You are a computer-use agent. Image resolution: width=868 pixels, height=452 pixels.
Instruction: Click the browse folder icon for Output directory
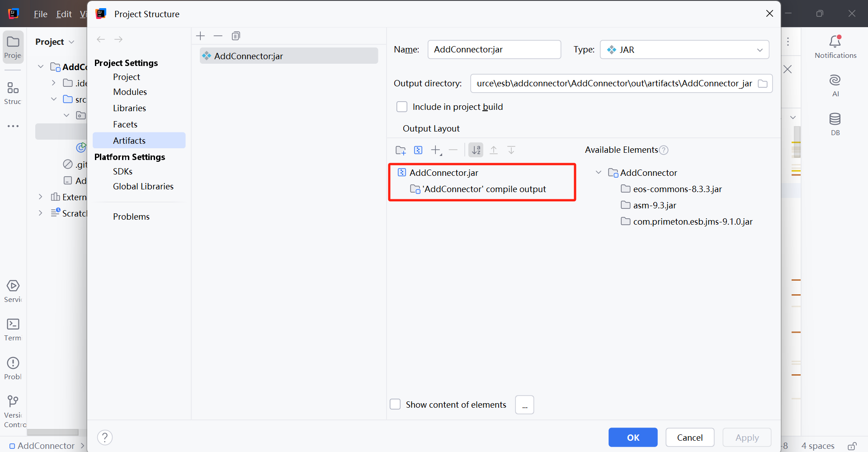pos(763,84)
